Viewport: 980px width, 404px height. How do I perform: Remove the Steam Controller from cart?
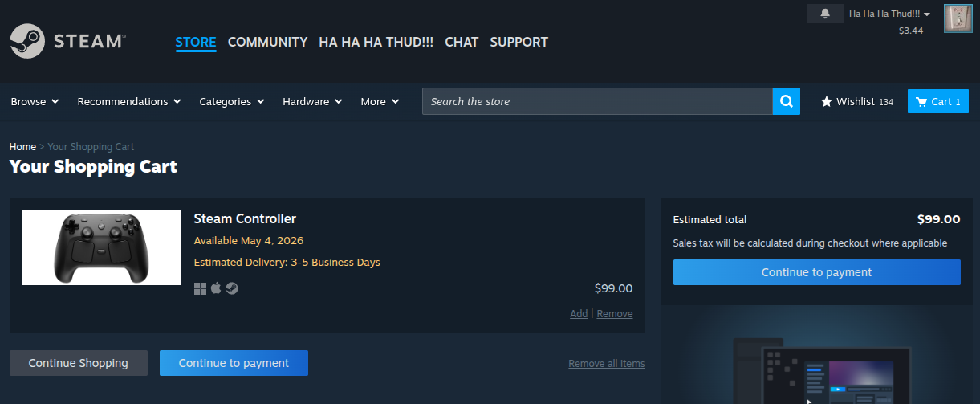click(x=615, y=314)
